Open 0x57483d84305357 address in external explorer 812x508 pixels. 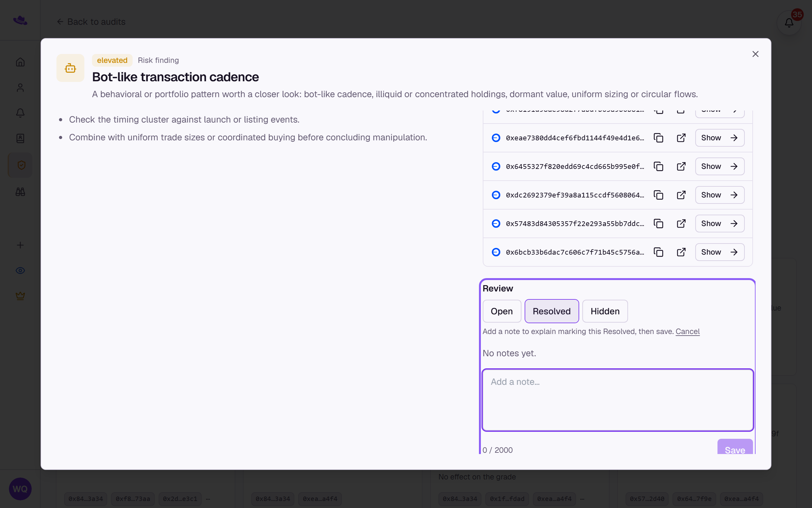[x=681, y=224]
